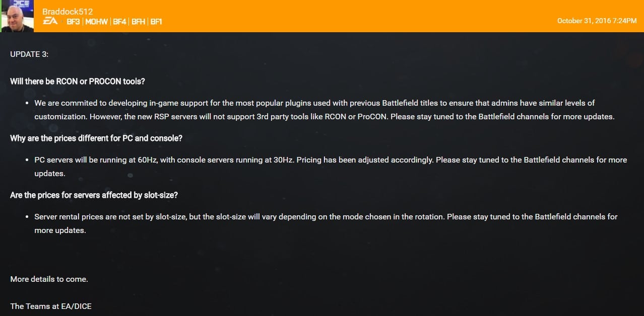The height and width of the screenshot is (316, 644).
Task: Open the Braddock512 username link
Action: click(x=68, y=12)
